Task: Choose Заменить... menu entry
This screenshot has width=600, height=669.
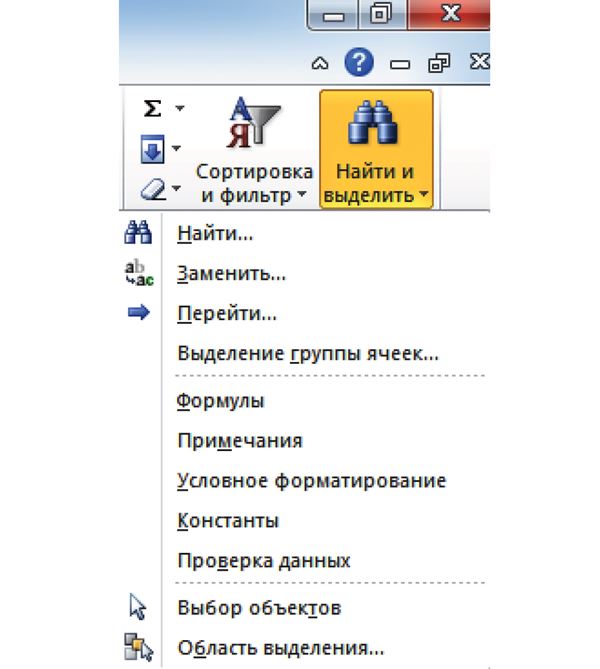Action: [x=231, y=273]
